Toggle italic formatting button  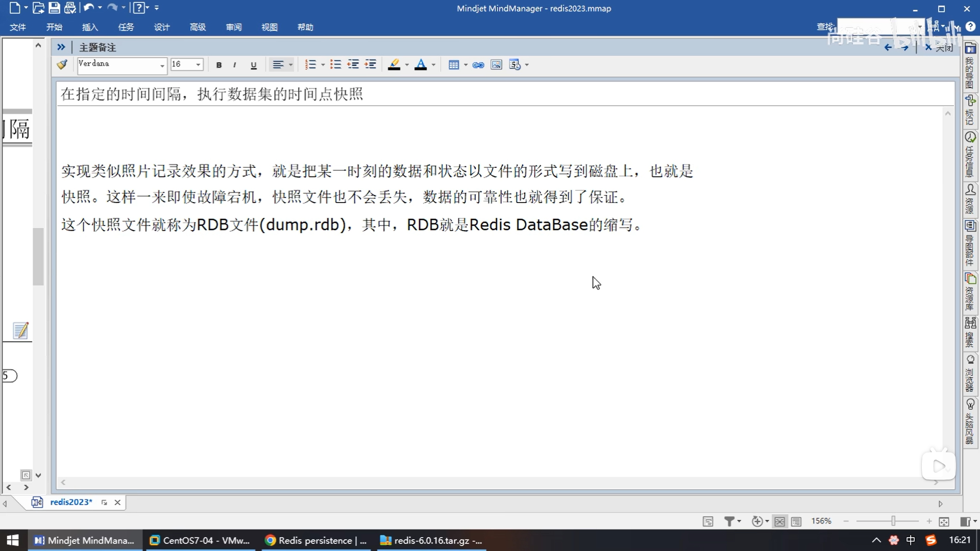pos(234,65)
